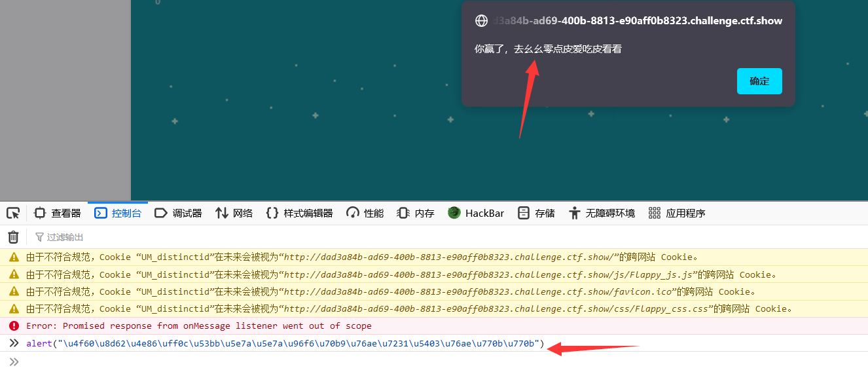This screenshot has width=868, height=372.
Task: Click the globe icon in alert dialog
Action: pos(481,21)
